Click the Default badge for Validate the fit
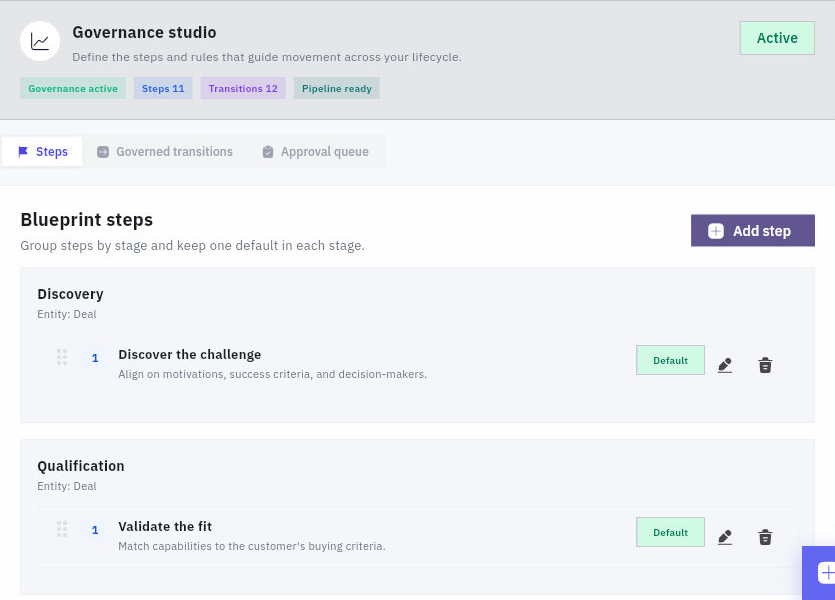The height and width of the screenshot is (600, 835). (670, 532)
